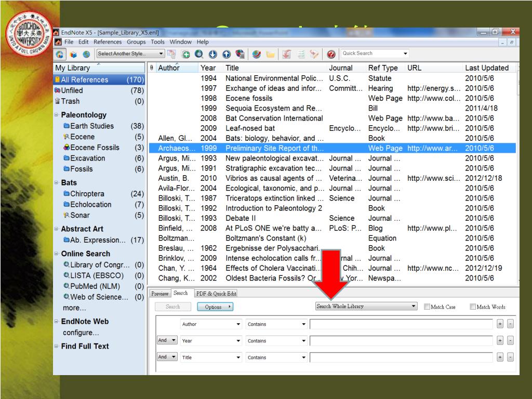The height and width of the screenshot is (399, 532).
Task: Click the more... link under Online Search
Action: 74,308
